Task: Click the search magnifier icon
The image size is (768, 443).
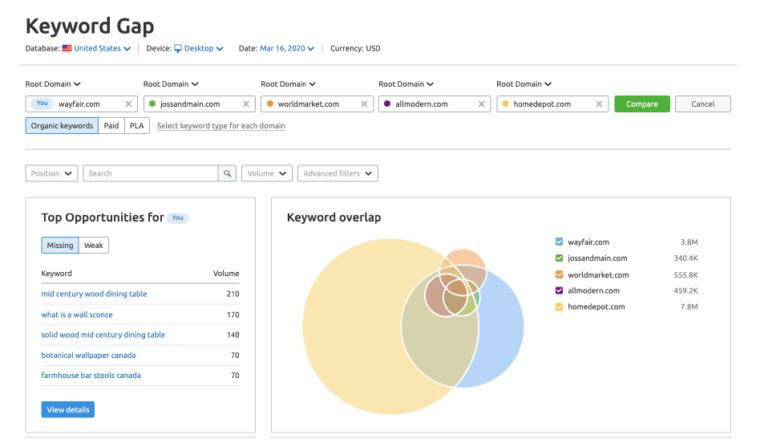Action: [x=228, y=173]
